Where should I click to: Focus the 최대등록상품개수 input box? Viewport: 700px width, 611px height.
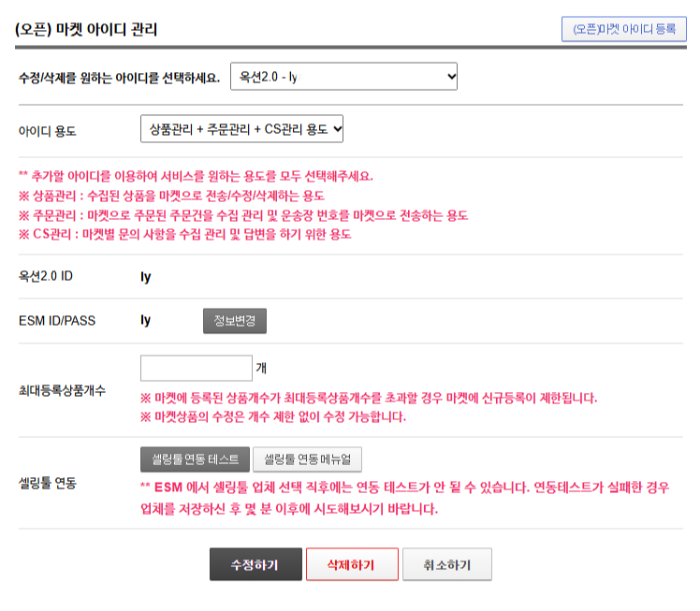pyautogui.click(x=196, y=368)
